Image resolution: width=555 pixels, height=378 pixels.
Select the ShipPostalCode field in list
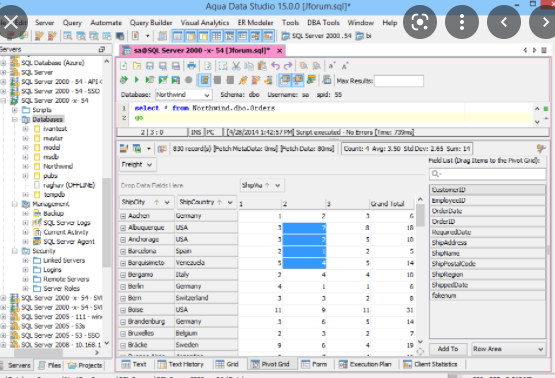point(488,264)
